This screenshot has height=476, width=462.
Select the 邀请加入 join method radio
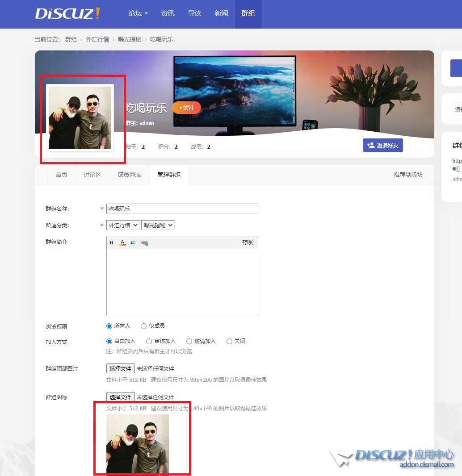189,342
